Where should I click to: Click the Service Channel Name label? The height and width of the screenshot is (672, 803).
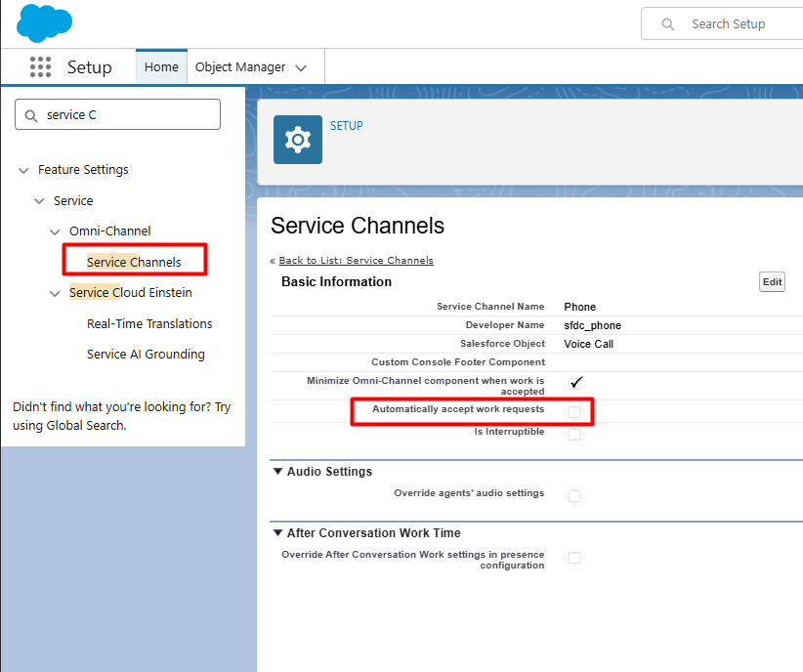coord(490,307)
